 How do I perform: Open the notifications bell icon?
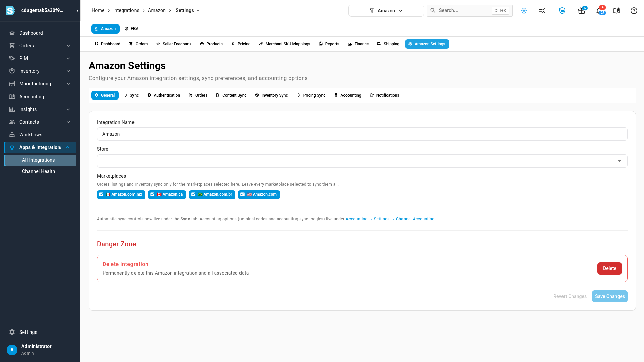click(599, 11)
